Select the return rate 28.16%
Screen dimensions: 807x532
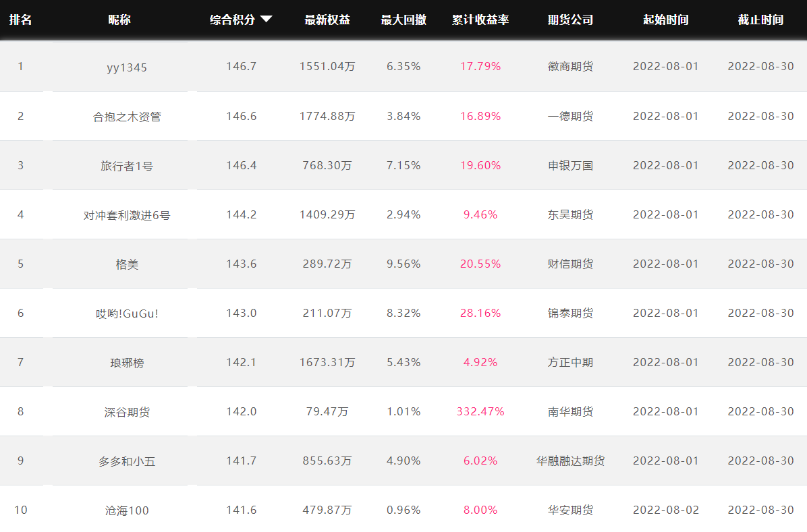pos(480,314)
